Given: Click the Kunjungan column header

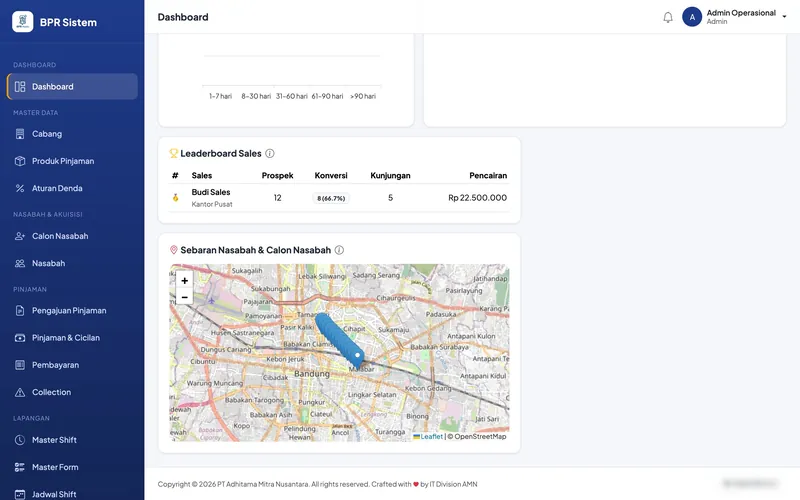Looking at the screenshot, I should pos(390,176).
